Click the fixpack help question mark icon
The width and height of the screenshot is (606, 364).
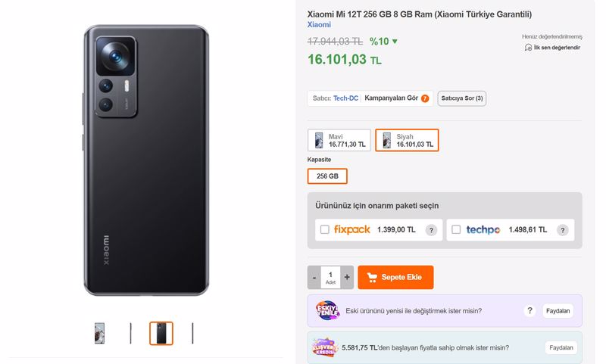click(x=431, y=231)
